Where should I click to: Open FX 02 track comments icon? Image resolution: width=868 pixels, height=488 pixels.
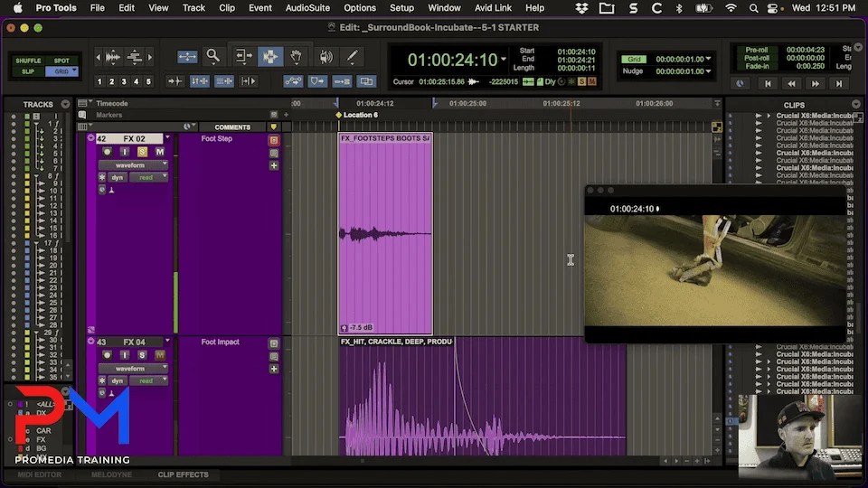274,154
